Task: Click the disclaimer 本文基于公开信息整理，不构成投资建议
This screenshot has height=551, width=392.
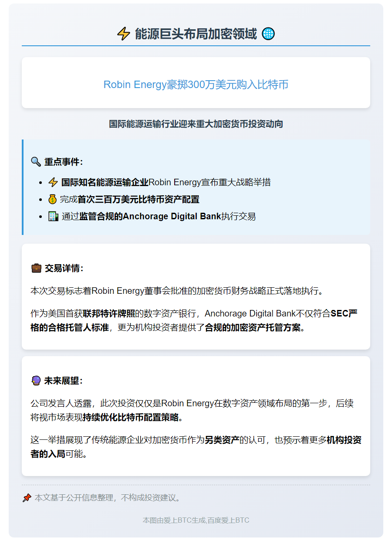Action: (108, 497)
